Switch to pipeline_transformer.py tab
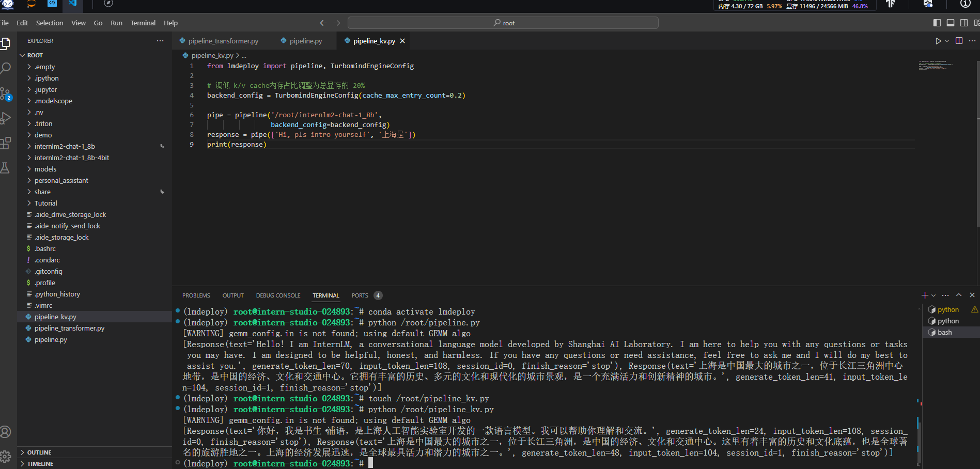The image size is (980, 469). point(223,41)
